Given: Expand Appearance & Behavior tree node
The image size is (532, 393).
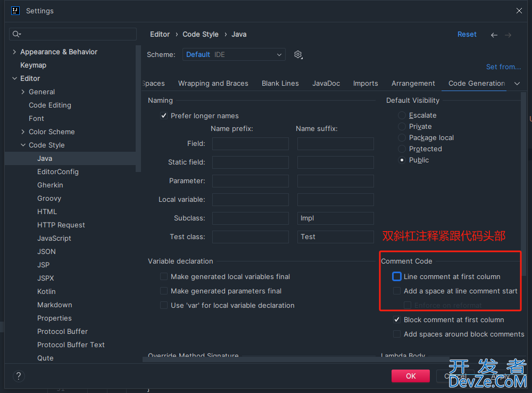Looking at the screenshot, I should click(14, 52).
